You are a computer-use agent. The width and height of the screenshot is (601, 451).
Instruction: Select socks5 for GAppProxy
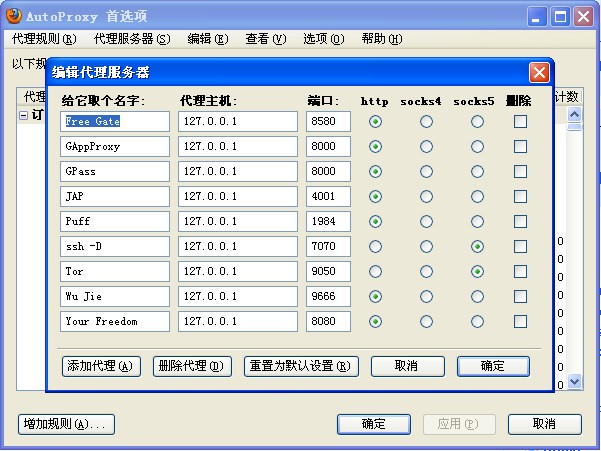pos(477,146)
